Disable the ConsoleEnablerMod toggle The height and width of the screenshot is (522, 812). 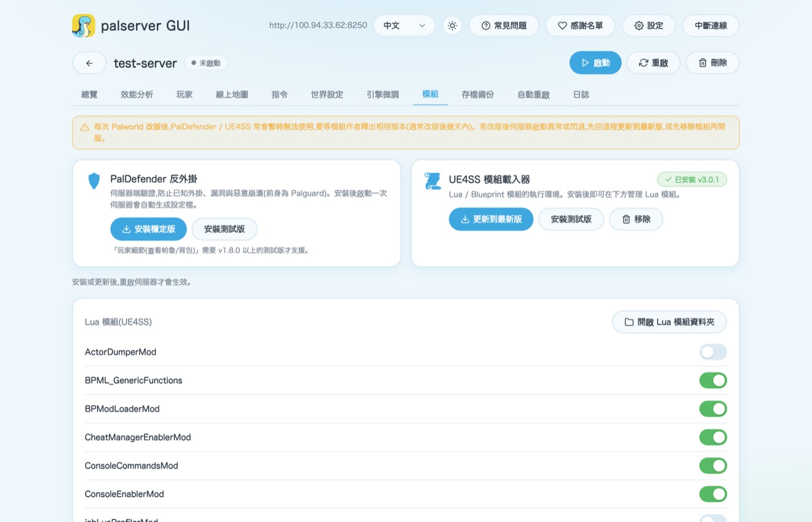(713, 494)
